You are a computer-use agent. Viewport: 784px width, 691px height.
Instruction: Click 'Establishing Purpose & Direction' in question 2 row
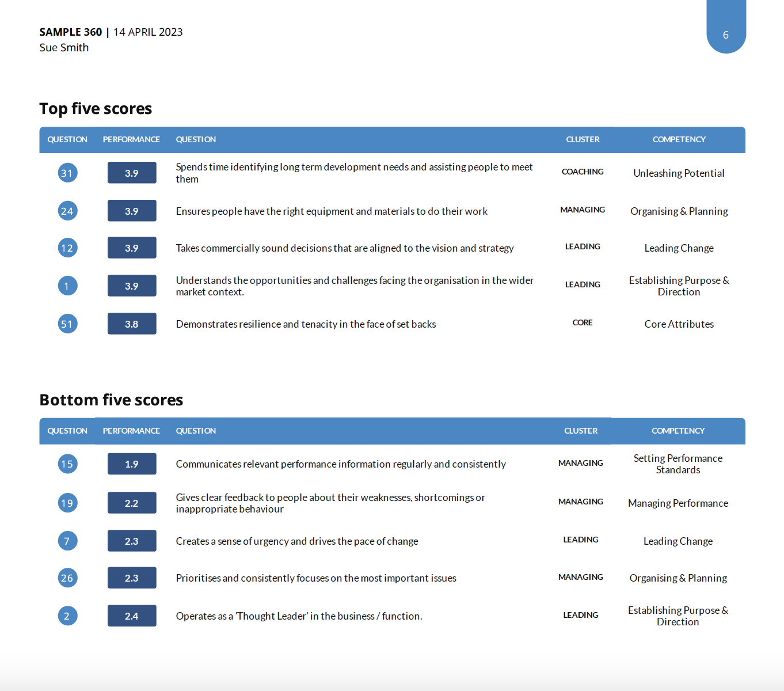678,616
